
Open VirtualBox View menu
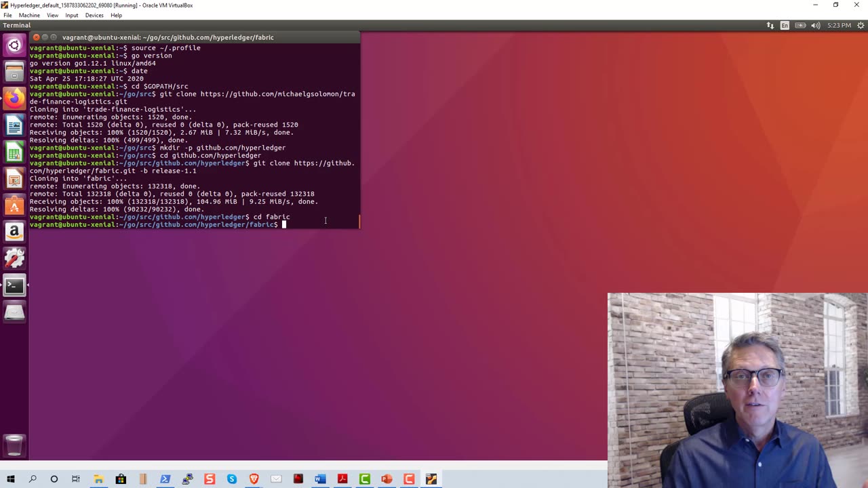pyautogui.click(x=52, y=15)
